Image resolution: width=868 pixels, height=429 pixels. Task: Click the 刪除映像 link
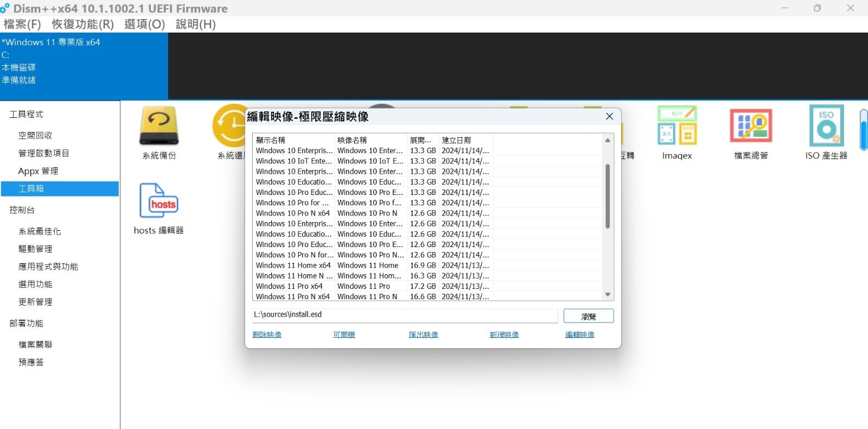click(x=267, y=335)
